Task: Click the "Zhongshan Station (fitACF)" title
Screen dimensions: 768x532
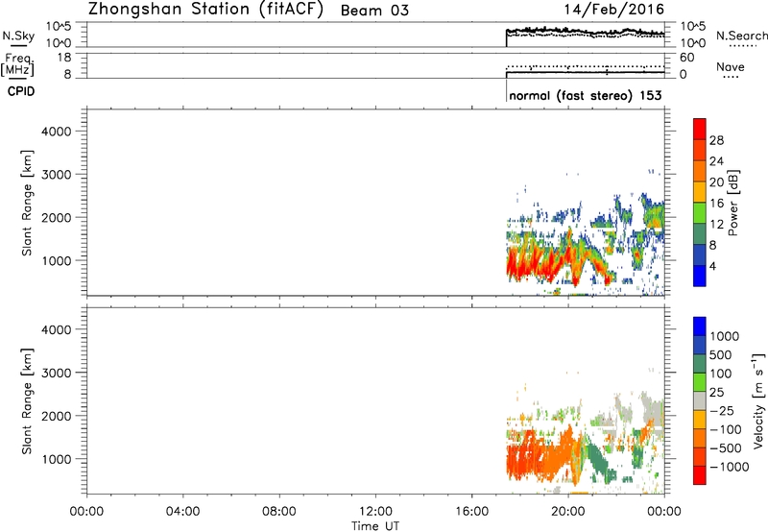Action: (x=205, y=10)
